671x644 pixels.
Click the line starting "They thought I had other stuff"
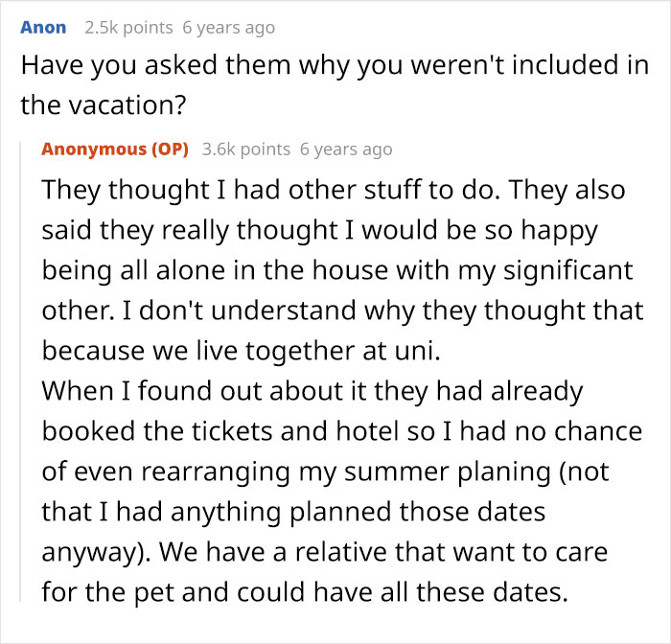334,190
